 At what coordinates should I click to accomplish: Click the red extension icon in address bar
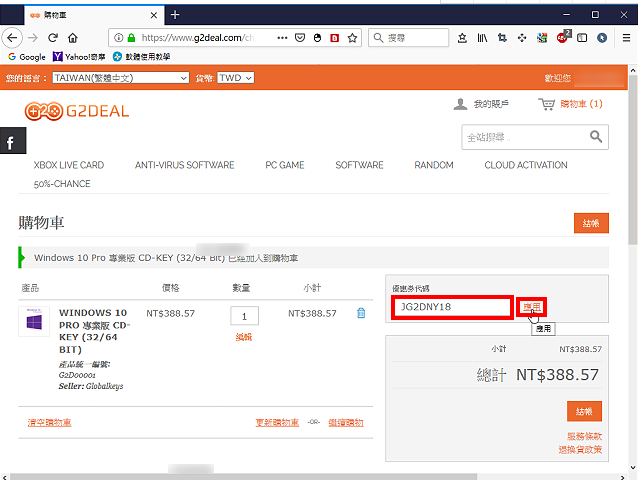click(x=334, y=38)
